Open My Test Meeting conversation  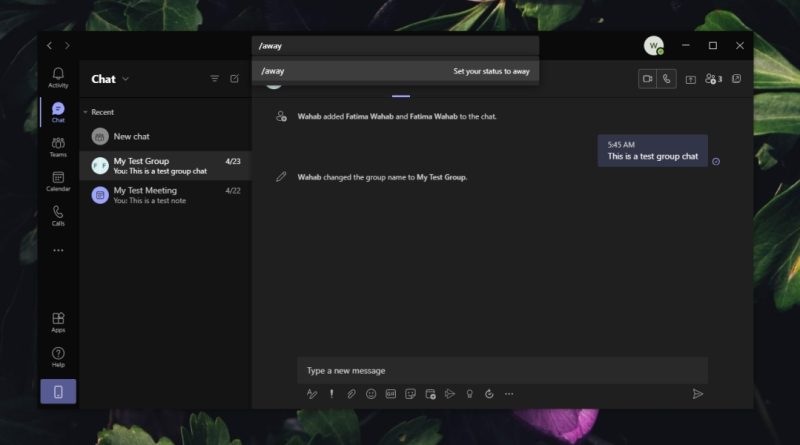[165, 195]
